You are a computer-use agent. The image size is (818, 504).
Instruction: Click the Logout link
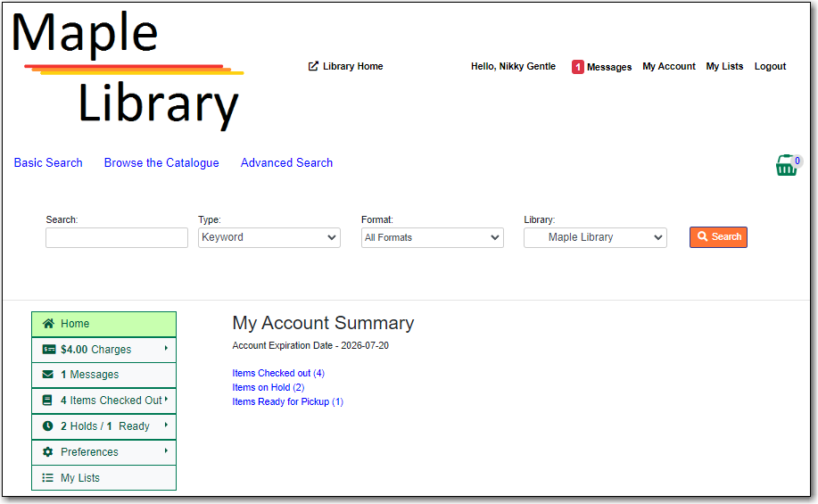point(770,66)
